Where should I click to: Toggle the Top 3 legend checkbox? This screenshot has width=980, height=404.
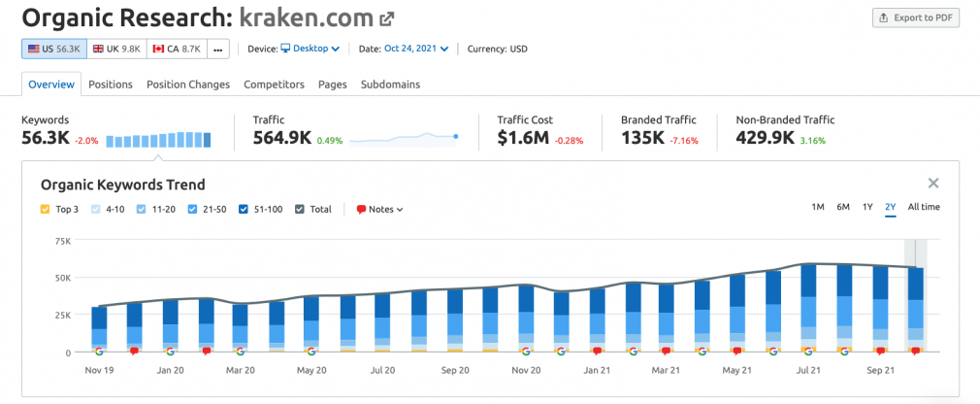click(x=45, y=210)
